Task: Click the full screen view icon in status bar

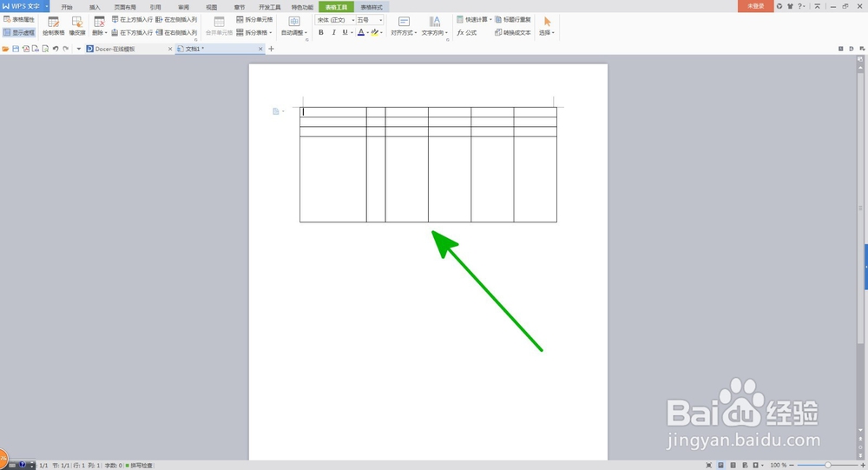Action: tap(708, 465)
